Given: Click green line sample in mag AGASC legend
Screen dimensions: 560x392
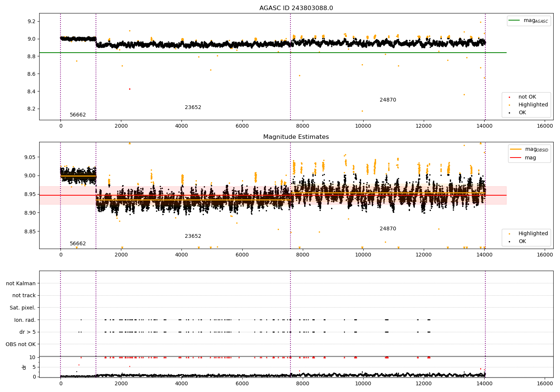Looking at the screenshot, I should 515,21.
